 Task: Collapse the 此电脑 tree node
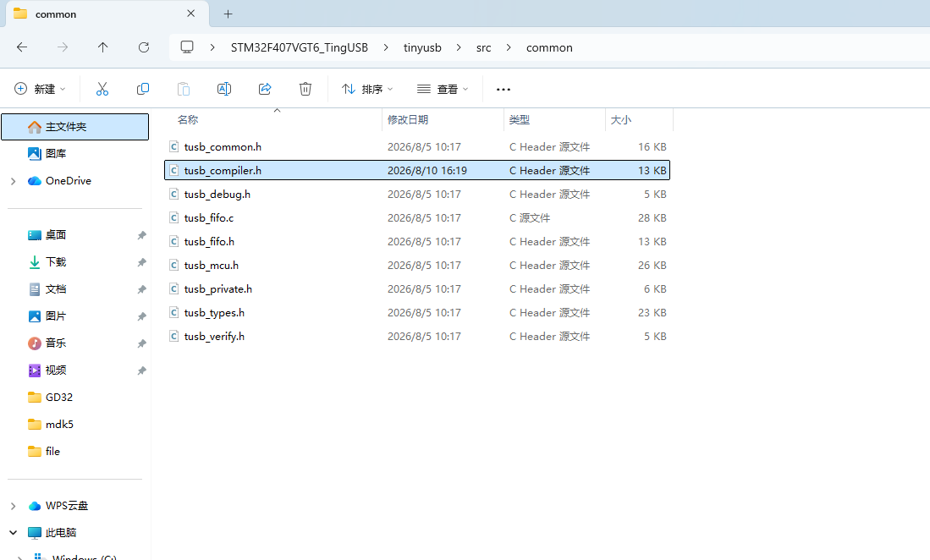13,533
